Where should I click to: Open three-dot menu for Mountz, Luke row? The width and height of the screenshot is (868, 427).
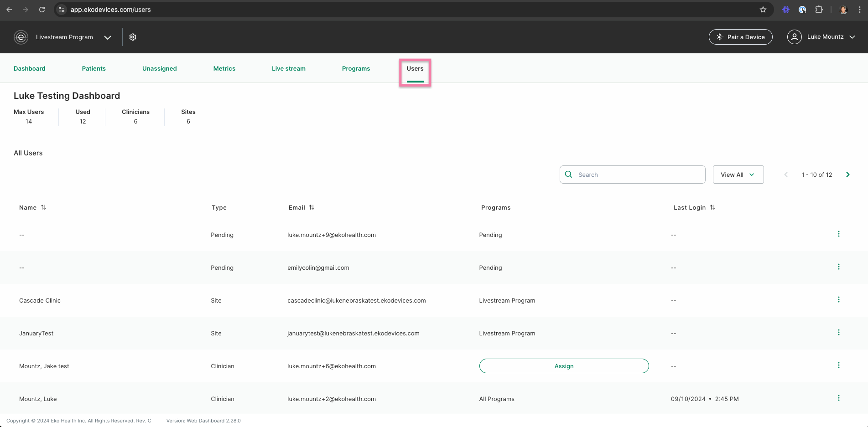click(x=838, y=398)
